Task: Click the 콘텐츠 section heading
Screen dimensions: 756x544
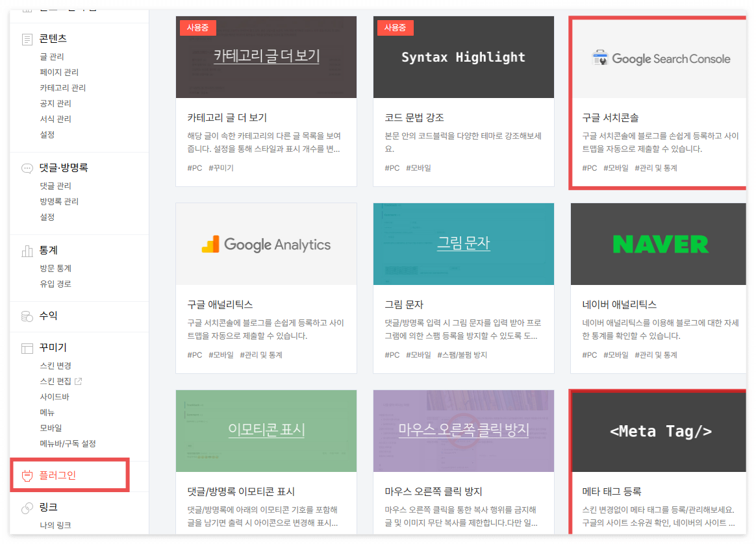Action: coord(53,38)
